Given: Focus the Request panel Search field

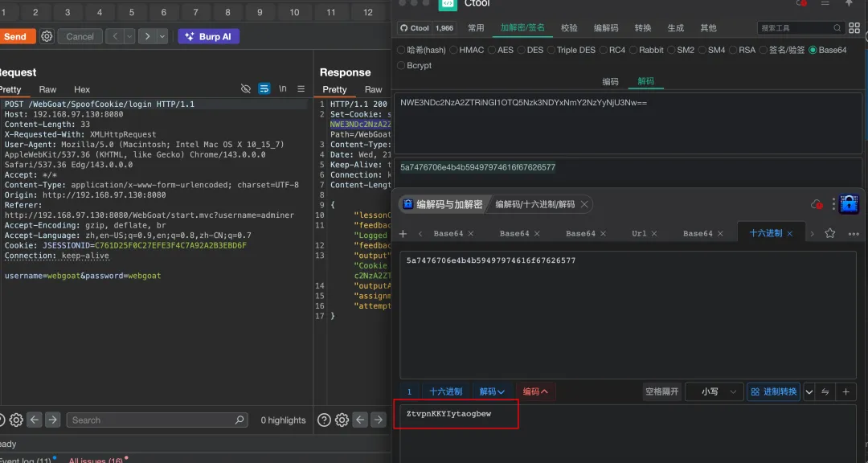Looking at the screenshot, I should pyautogui.click(x=157, y=420).
